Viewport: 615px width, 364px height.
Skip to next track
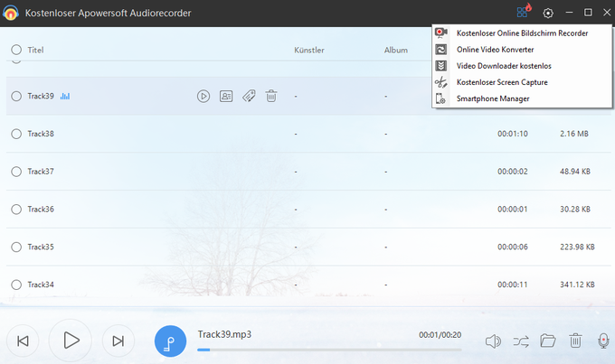click(x=118, y=341)
